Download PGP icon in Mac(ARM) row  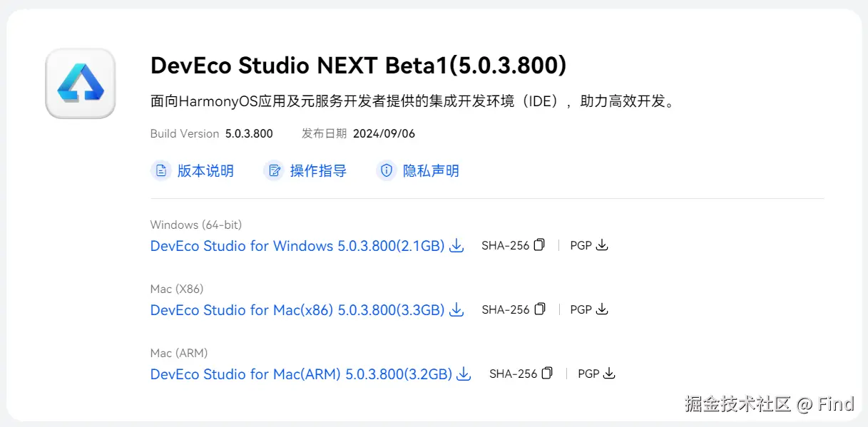click(x=610, y=374)
